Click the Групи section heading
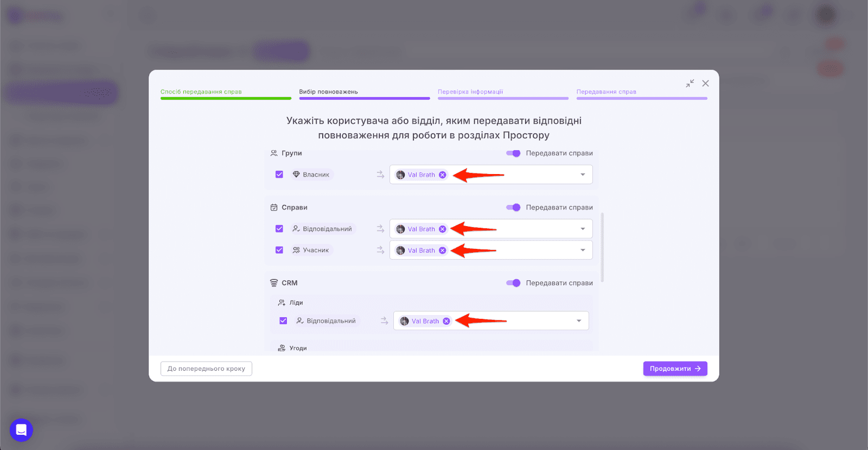 pyautogui.click(x=292, y=153)
